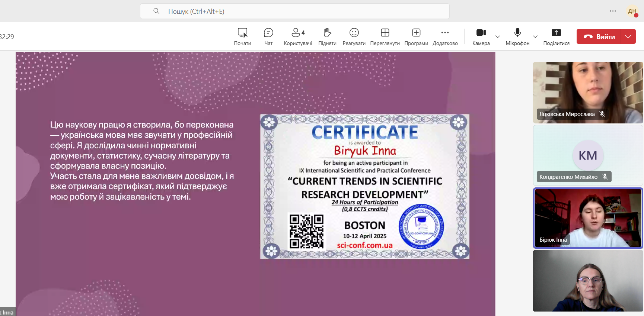The height and width of the screenshot is (316, 644).
Task: Toggle the Камера camera on or off
Action: pos(481,36)
